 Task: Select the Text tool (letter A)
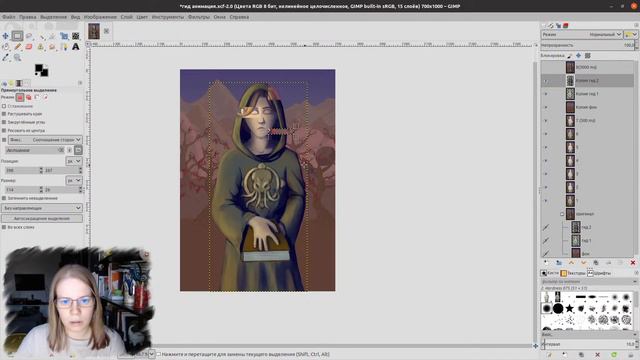coord(76,47)
